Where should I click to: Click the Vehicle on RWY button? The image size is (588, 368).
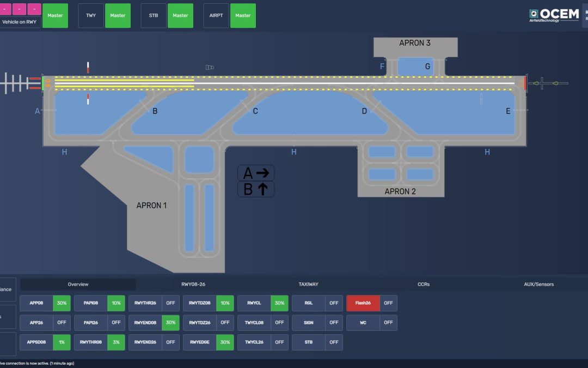tap(20, 22)
